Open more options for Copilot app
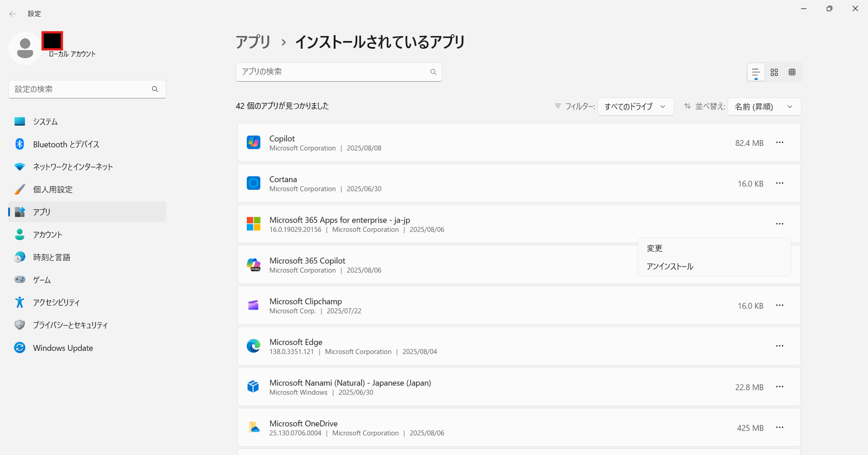The height and width of the screenshot is (455, 868). (x=779, y=142)
